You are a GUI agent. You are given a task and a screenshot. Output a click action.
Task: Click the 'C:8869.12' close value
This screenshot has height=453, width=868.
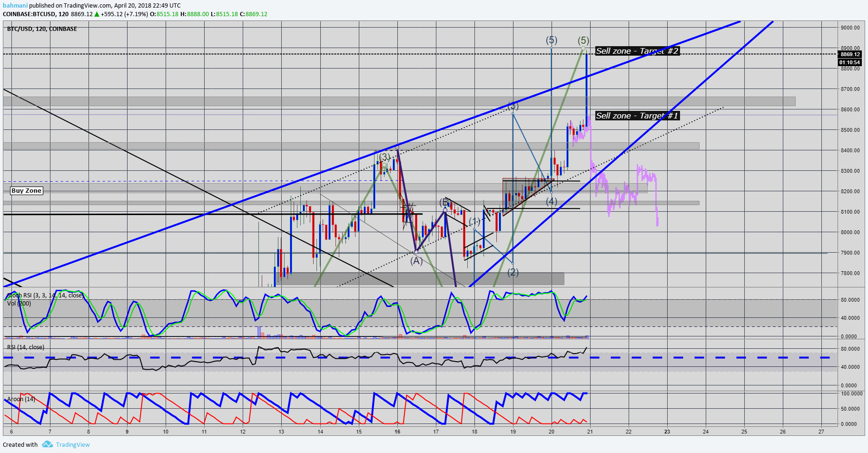pos(254,14)
